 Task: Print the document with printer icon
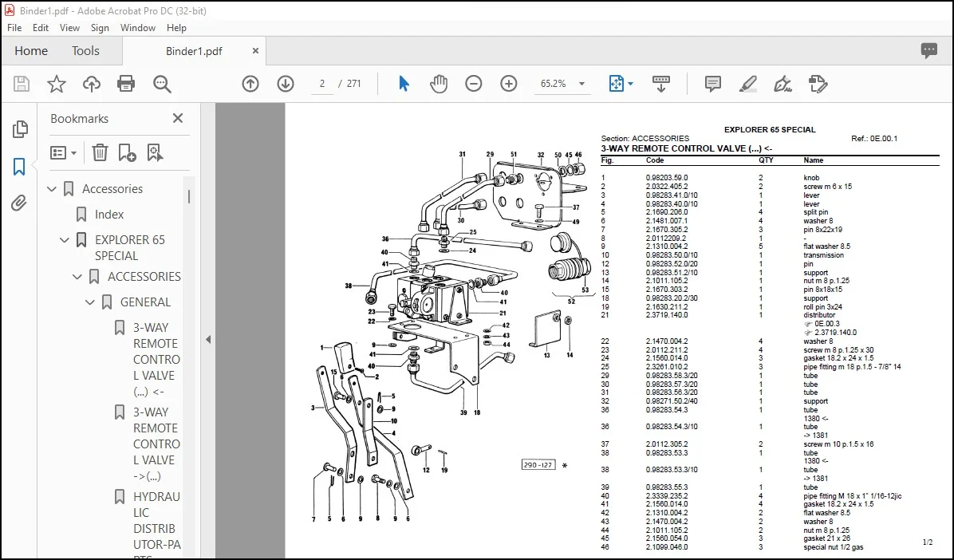tap(126, 84)
